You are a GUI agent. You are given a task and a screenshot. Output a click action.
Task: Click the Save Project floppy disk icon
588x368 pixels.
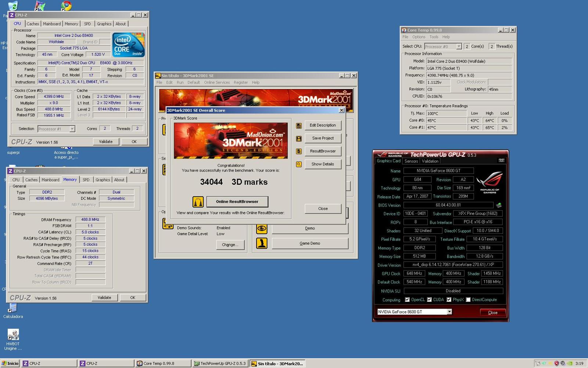299,139
